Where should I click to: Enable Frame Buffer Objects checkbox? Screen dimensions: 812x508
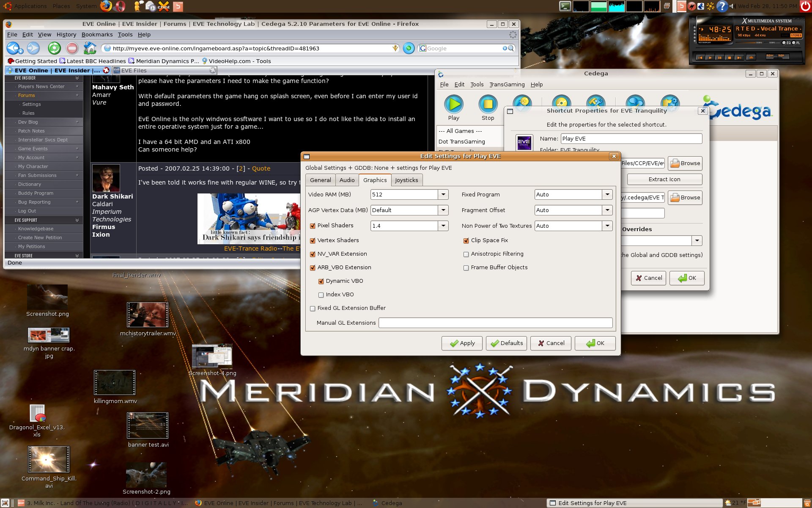[466, 268]
